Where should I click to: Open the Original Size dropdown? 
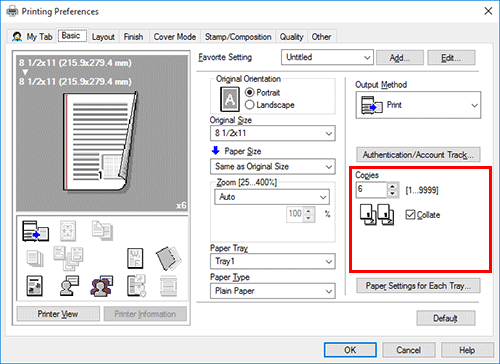click(273, 133)
